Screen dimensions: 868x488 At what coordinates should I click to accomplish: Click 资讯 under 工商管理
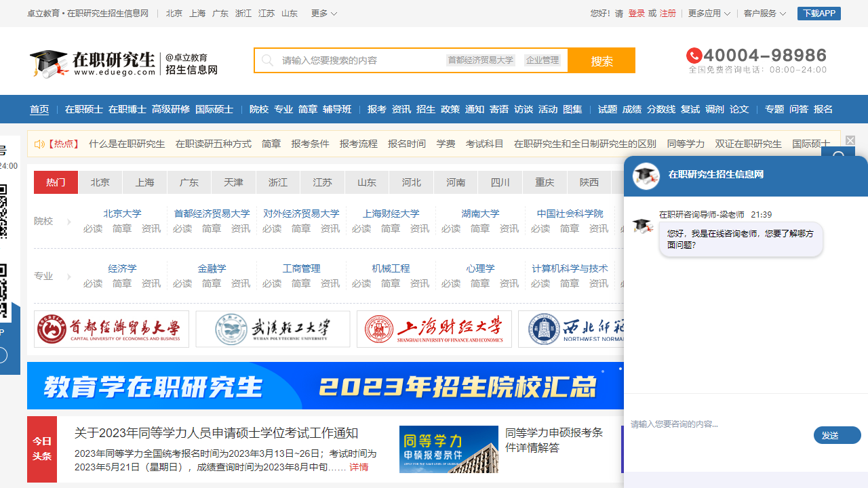330,284
